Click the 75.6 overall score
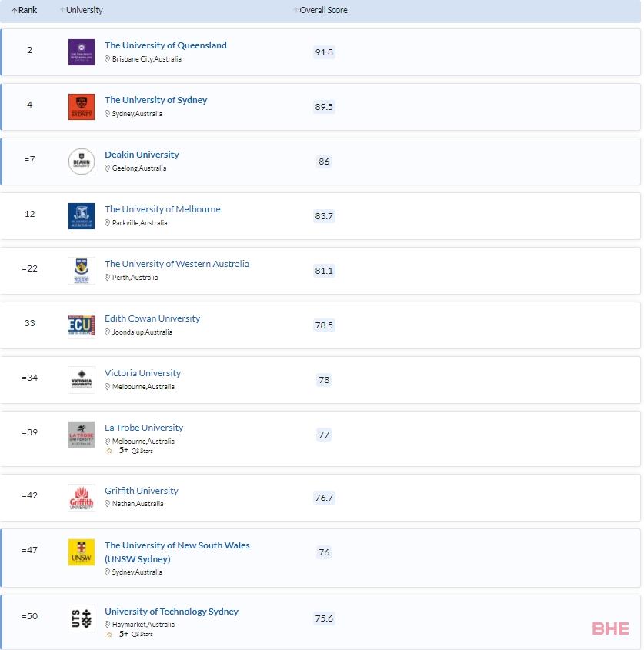 tap(324, 618)
